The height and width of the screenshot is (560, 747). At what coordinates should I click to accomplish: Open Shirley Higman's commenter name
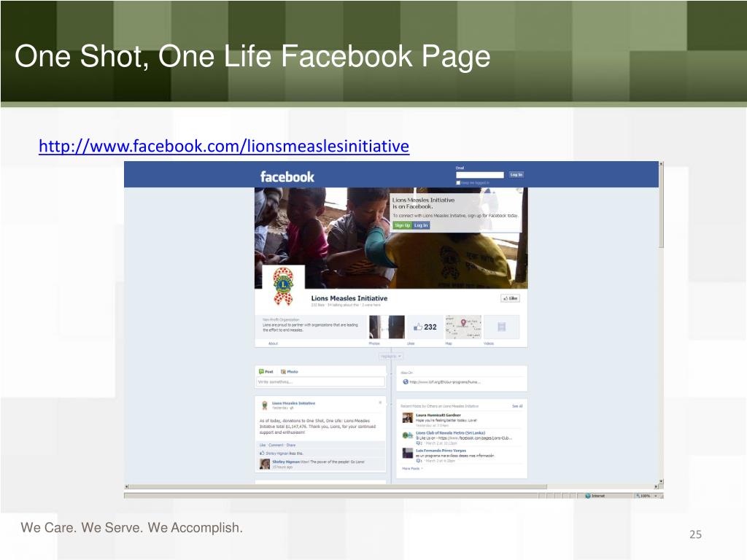coord(286,462)
